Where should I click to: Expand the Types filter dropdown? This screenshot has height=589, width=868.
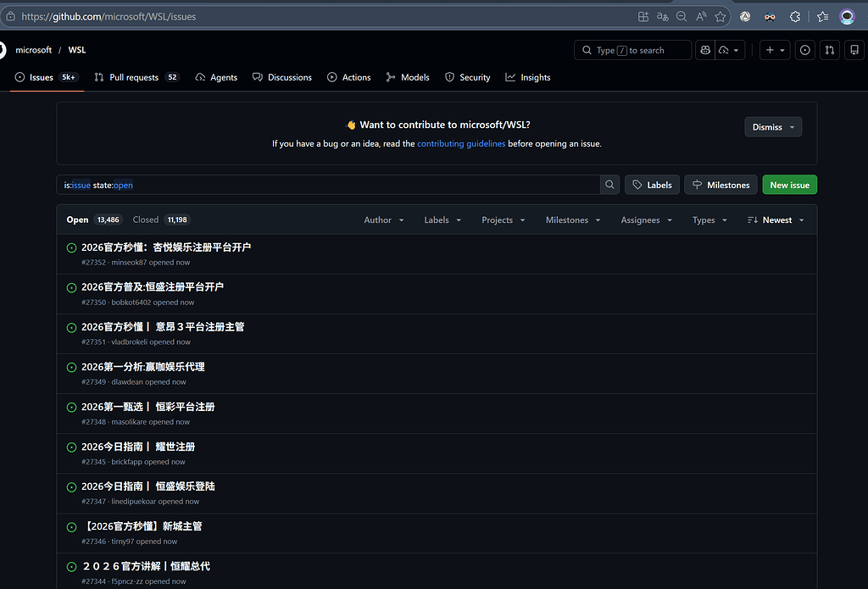(709, 219)
